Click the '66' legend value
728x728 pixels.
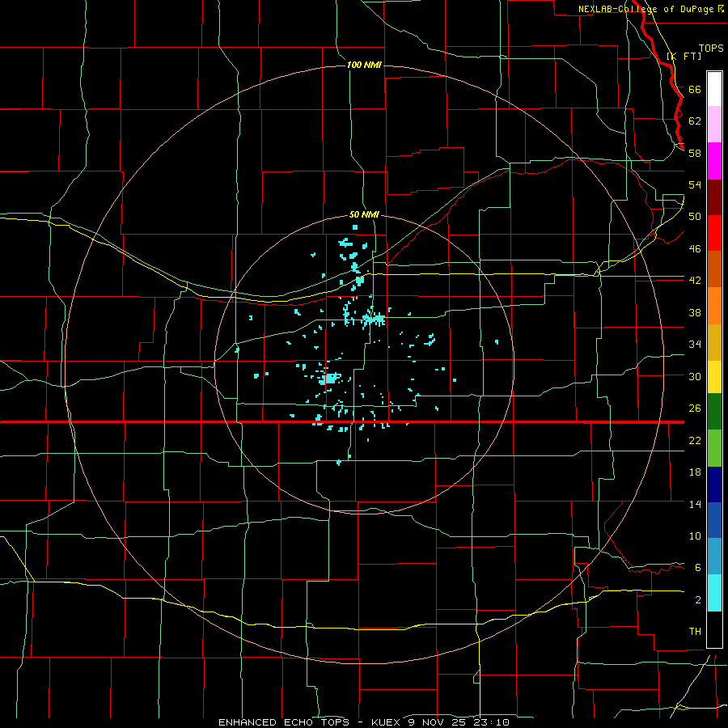point(695,89)
